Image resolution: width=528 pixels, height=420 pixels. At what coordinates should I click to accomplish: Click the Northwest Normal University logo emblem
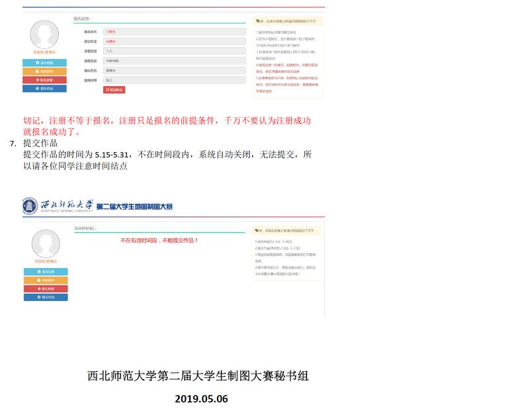(x=30, y=206)
